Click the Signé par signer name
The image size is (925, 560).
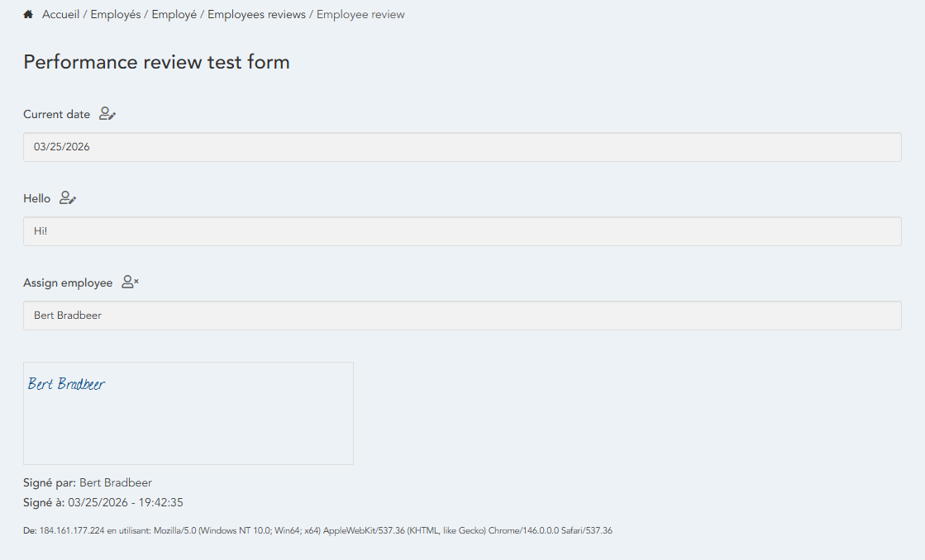tap(116, 482)
